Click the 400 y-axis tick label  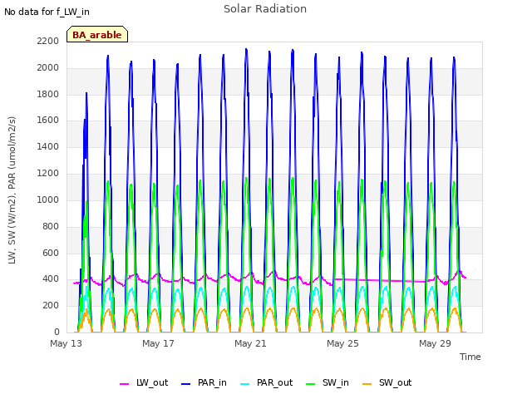coord(51,279)
